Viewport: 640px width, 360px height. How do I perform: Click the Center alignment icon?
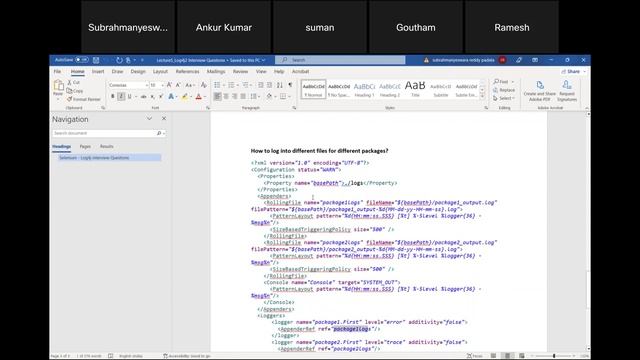point(226,96)
